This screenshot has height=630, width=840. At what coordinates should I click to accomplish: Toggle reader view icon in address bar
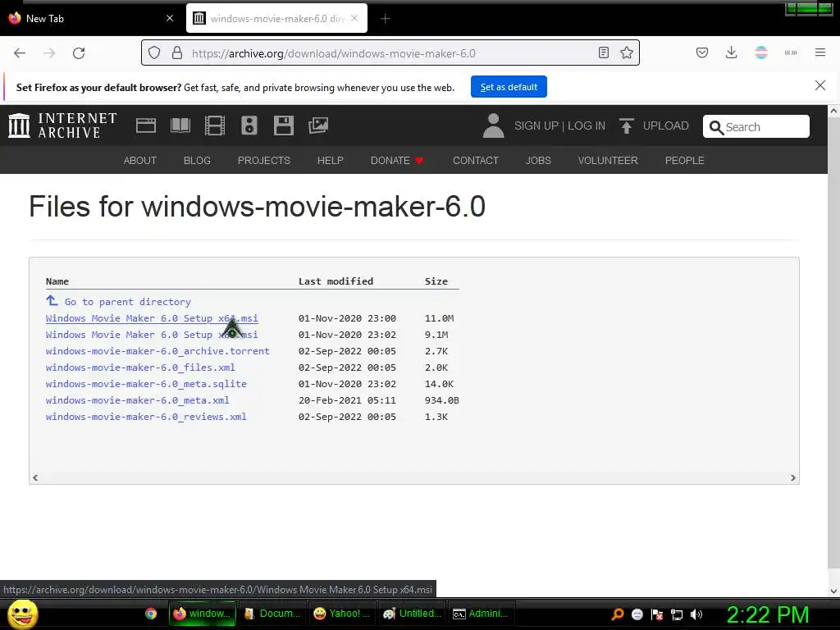point(604,52)
